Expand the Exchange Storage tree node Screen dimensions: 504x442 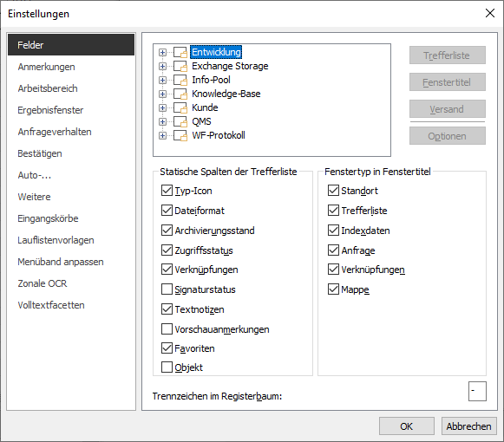pos(162,66)
